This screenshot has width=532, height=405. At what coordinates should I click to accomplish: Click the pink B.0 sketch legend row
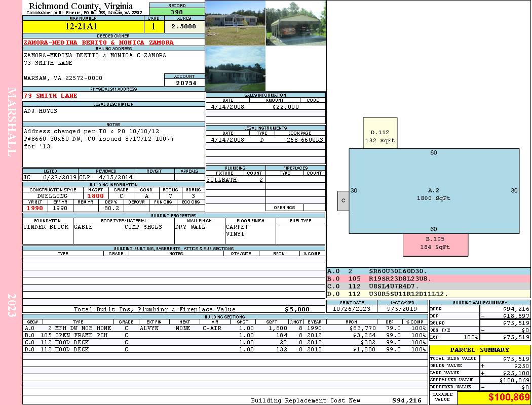(x=428, y=278)
